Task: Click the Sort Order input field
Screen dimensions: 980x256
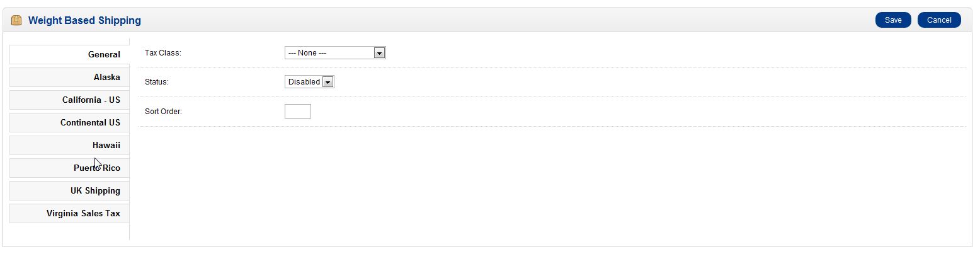Action: click(x=297, y=112)
